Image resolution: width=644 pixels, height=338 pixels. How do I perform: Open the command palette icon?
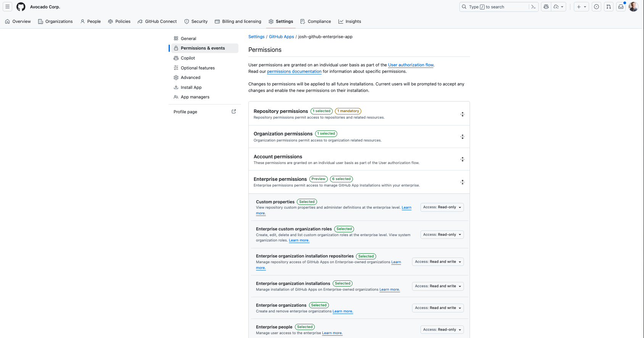point(533,7)
